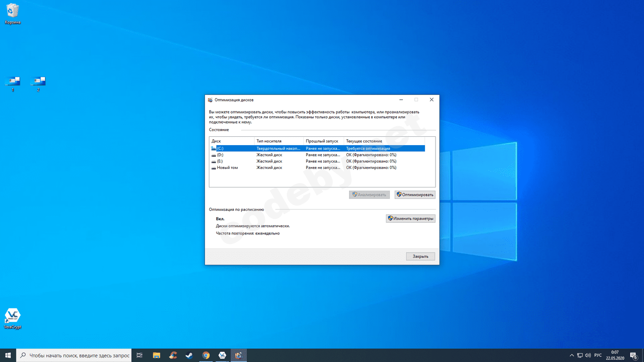Select the (D:) drive row
This screenshot has height=362, width=644.
(220, 155)
